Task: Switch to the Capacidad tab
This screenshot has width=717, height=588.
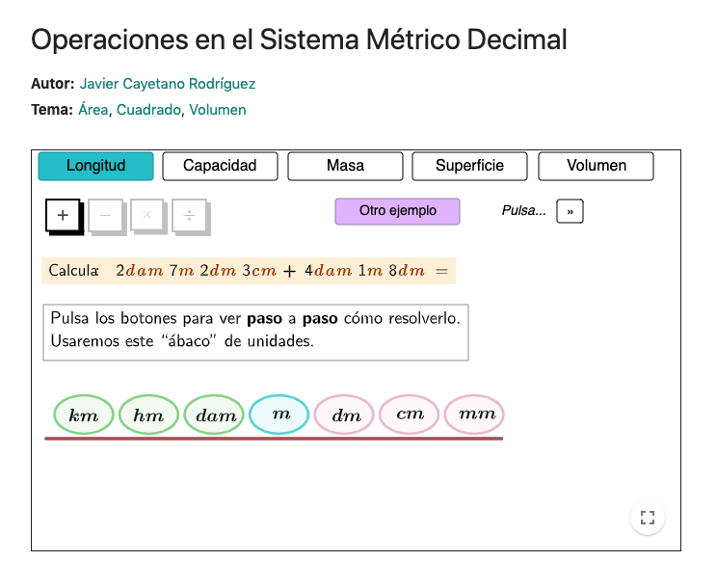Action: [x=220, y=166]
